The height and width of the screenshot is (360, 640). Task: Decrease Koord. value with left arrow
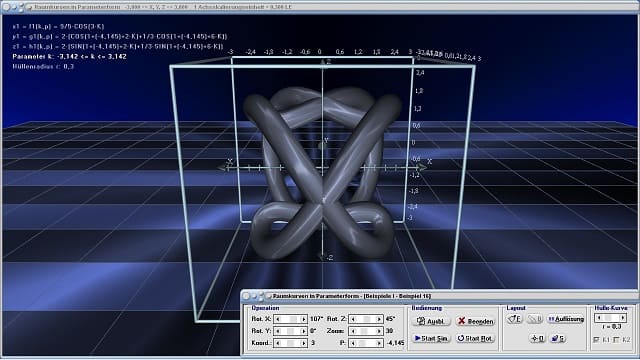tap(278, 343)
